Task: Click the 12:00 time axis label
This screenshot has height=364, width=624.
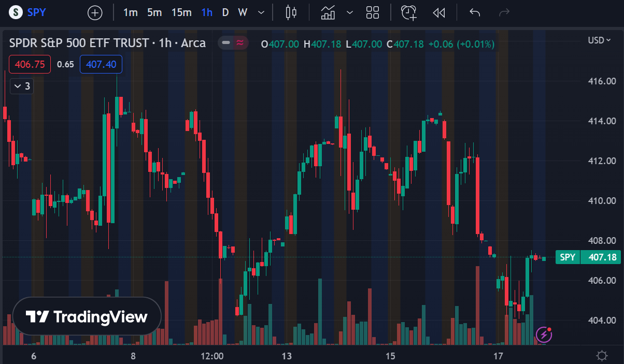Action: click(x=211, y=356)
